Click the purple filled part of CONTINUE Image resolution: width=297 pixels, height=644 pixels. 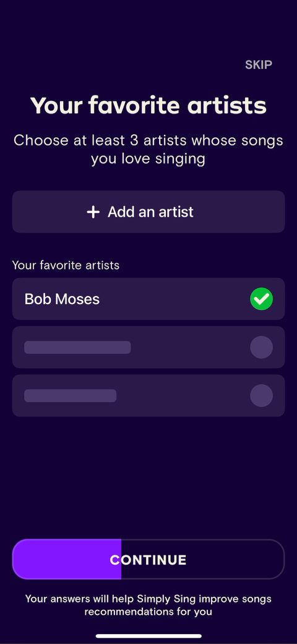tap(67, 559)
